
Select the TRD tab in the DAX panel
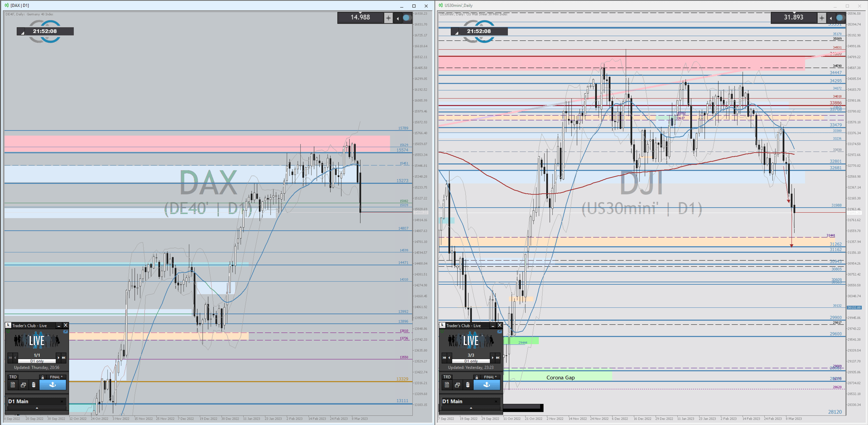(x=13, y=377)
